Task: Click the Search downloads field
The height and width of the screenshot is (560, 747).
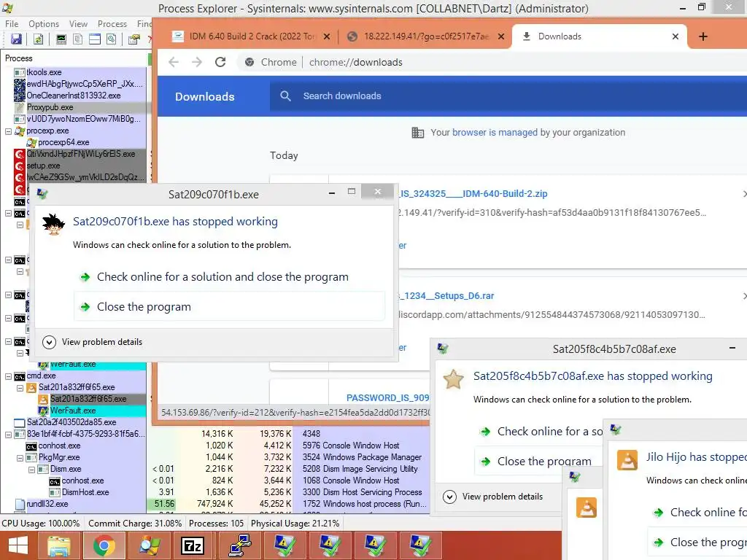Action: (508, 96)
